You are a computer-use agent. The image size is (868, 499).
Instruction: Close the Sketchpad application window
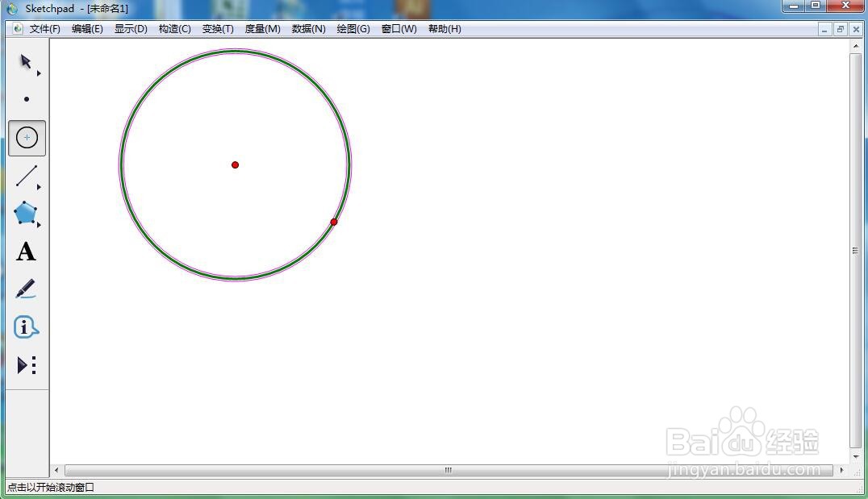[x=845, y=6]
